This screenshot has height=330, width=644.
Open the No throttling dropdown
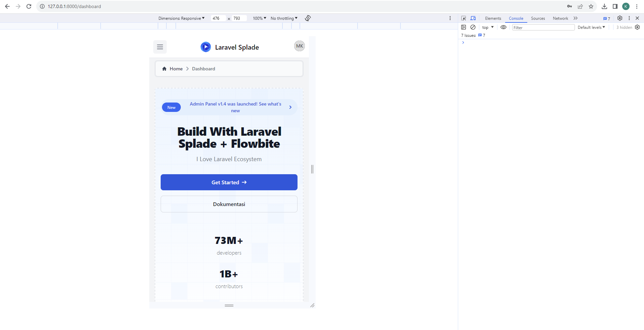click(284, 18)
